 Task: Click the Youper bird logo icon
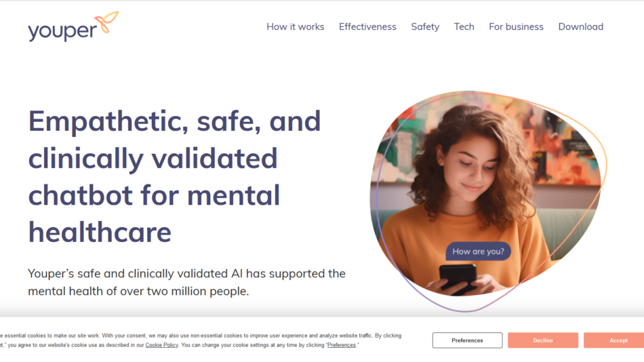(x=108, y=22)
